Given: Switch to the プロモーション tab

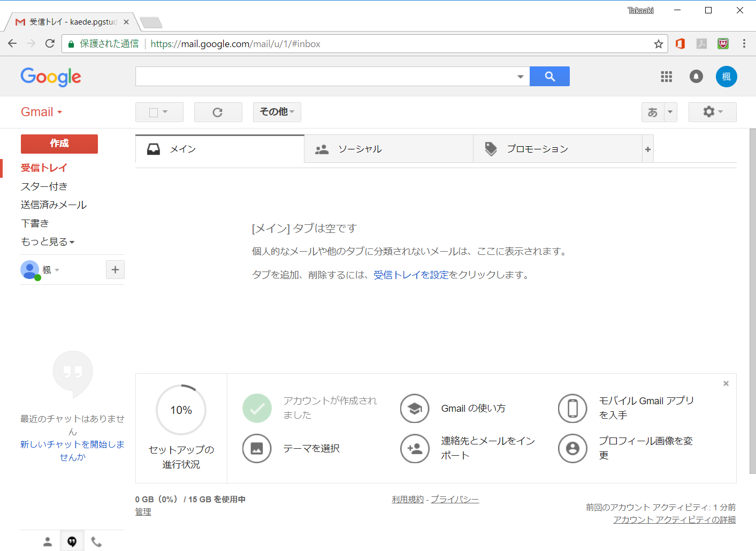Looking at the screenshot, I should click(x=558, y=149).
